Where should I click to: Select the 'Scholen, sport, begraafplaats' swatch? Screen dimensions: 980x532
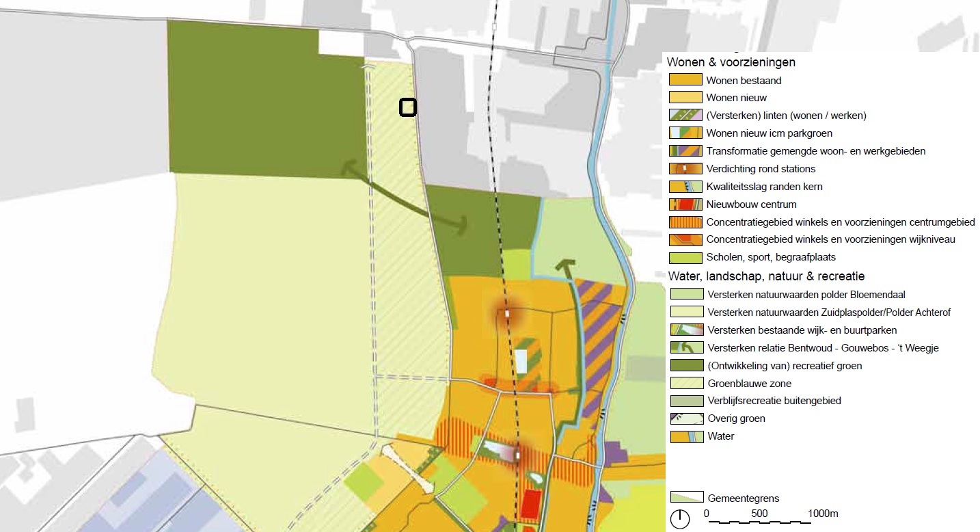point(685,258)
